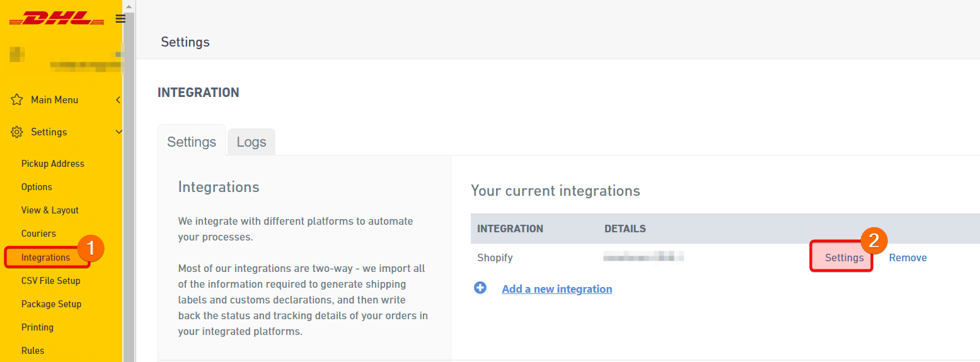The image size is (980, 362).
Task: Open the Integrations sidebar item
Action: [x=45, y=257]
